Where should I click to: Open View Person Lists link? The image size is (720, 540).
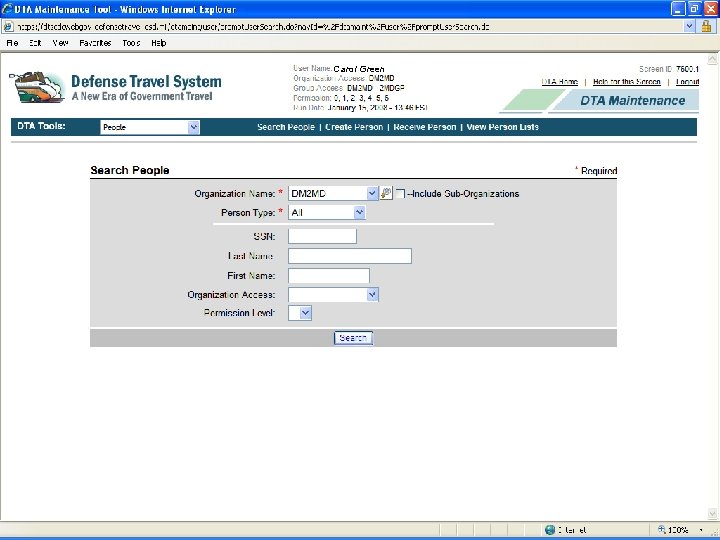(x=502, y=127)
